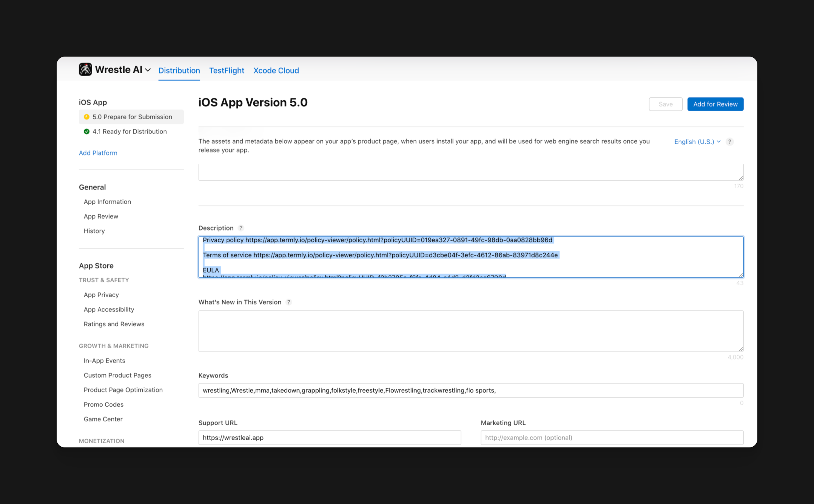Click green checkmark icon for version 4.1

point(86,132)
